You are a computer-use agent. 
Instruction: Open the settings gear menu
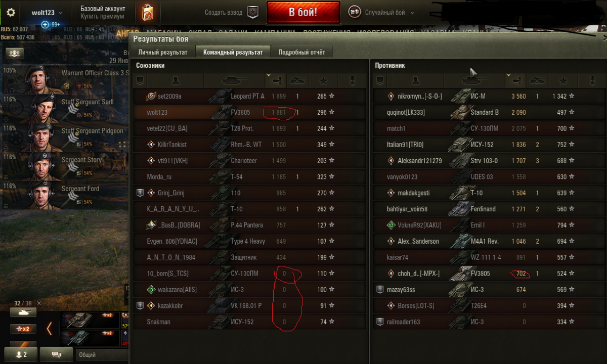11,13
